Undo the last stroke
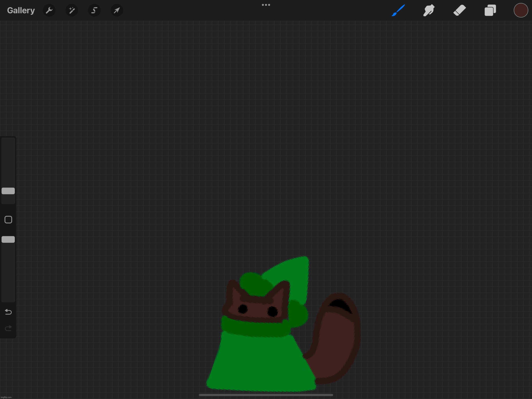 (x=8, y=312)
